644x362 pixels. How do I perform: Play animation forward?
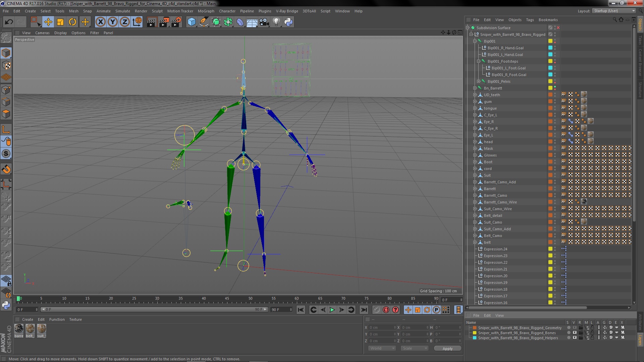click(332, 310)
